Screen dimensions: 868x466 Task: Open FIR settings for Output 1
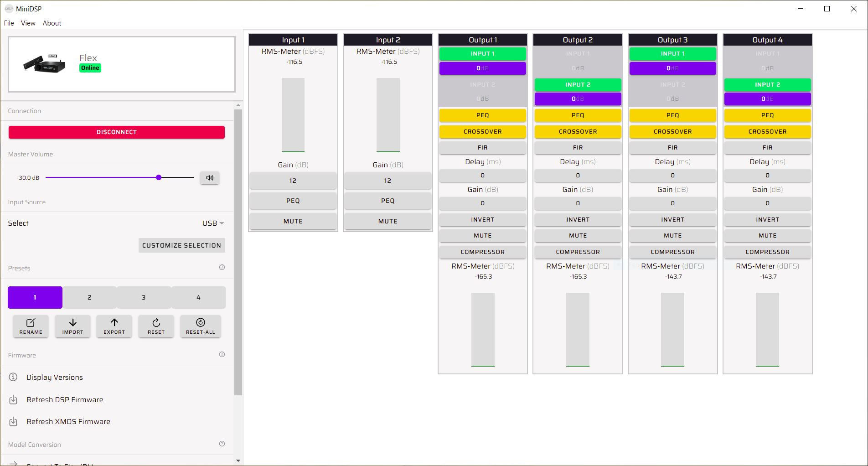[483, 148]
